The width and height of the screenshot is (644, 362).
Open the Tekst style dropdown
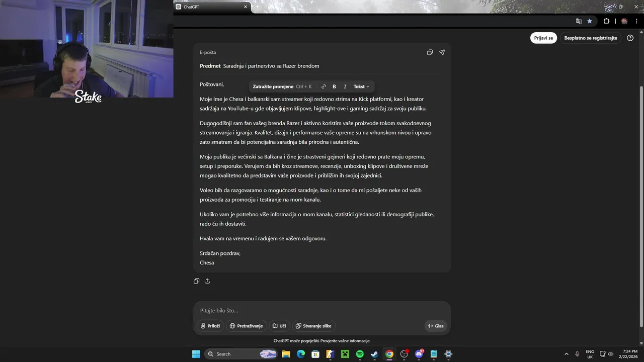(361, 86)
